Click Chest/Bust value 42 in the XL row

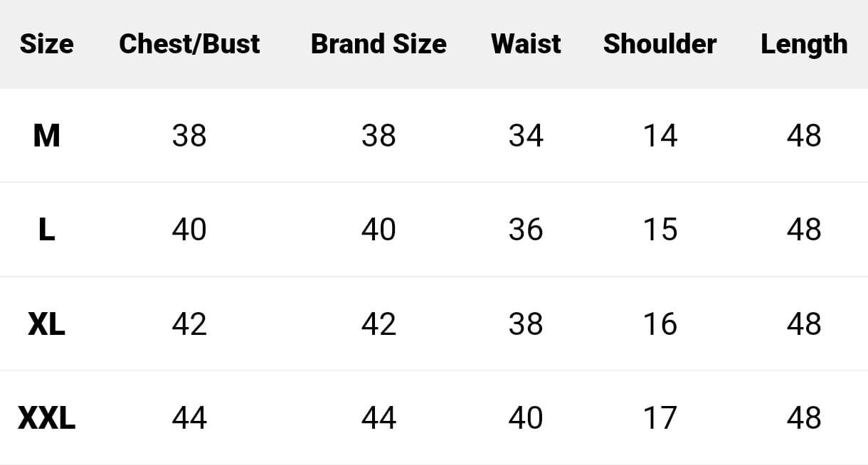click(x=189, y=324)
